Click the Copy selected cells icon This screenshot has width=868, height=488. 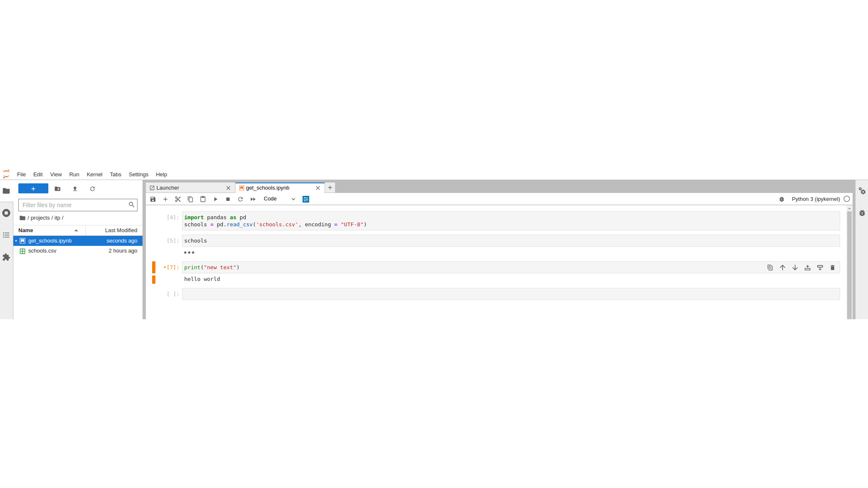[190, 199]
